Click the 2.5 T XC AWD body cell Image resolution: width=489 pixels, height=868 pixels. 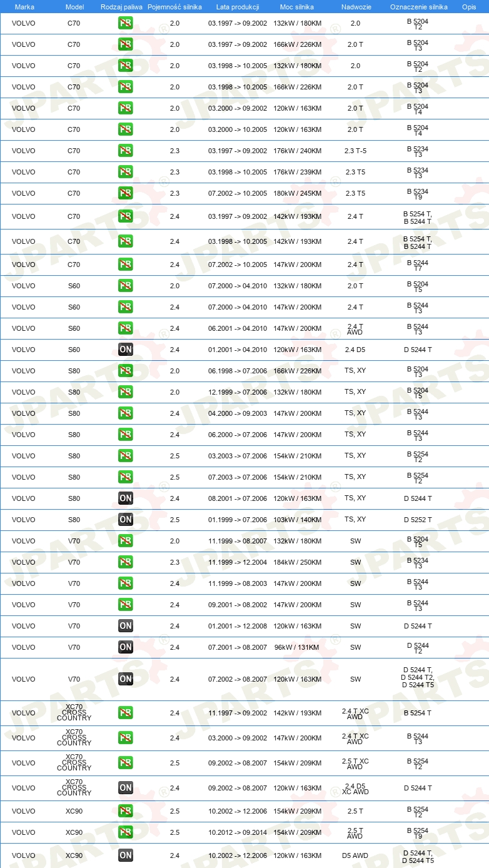tap(355, 764)
